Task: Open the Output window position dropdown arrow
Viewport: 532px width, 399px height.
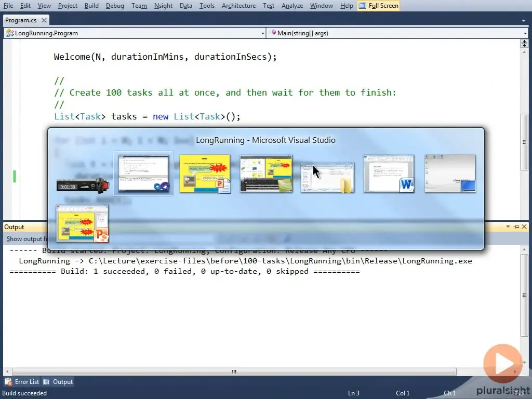Action: pyautogui.click(x=508, y=227)
